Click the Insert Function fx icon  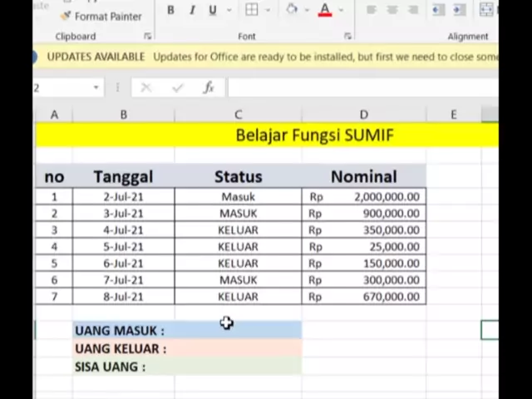click(208, 87)
